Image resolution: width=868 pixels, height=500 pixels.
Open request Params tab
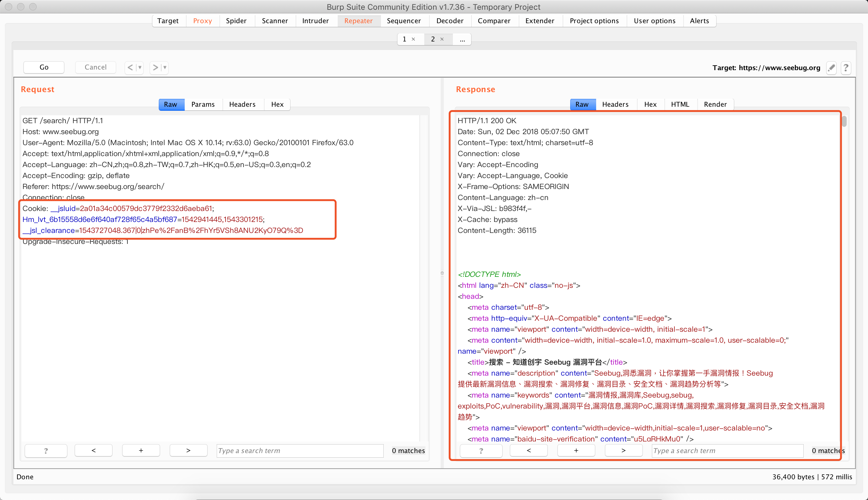(203, 104)
